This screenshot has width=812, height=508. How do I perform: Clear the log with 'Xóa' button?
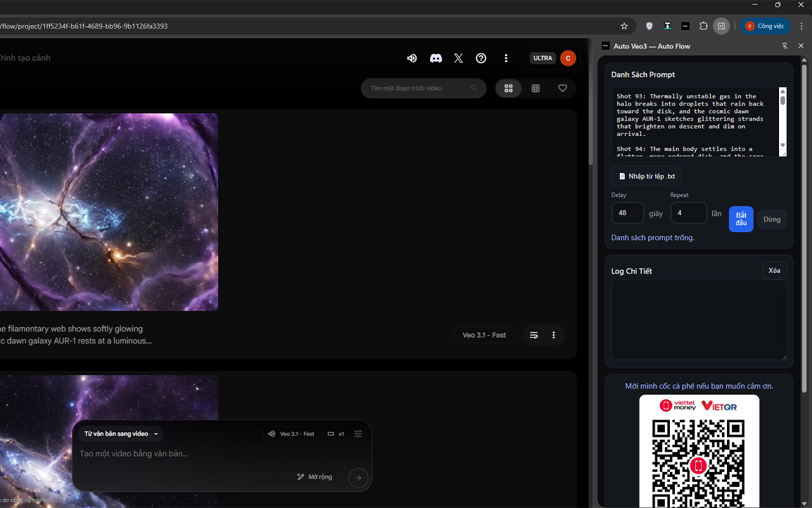pos(774,271)
